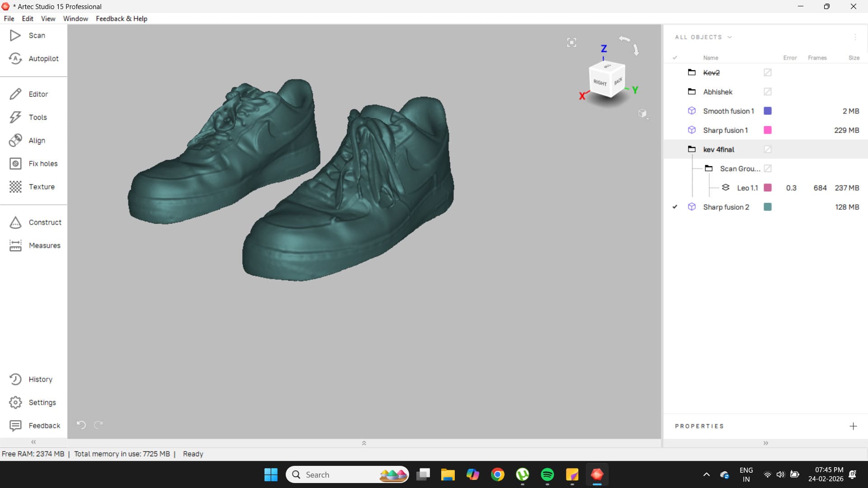Click the undo arrow in viewport

point(81,425)
